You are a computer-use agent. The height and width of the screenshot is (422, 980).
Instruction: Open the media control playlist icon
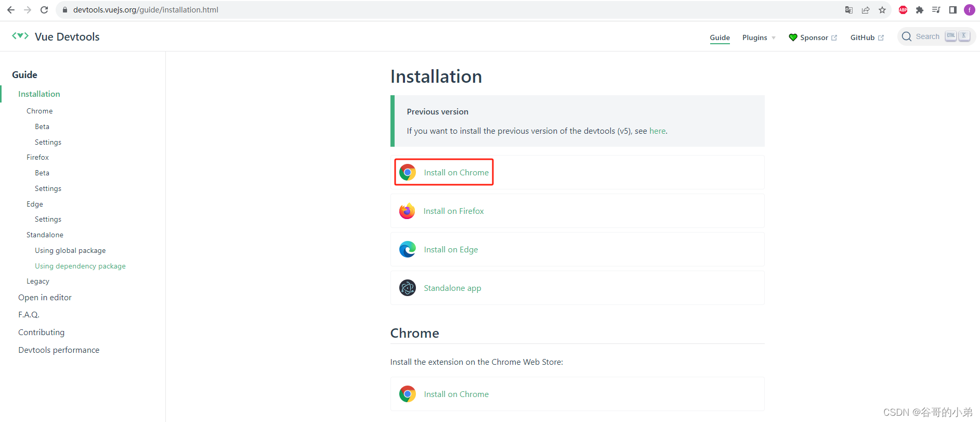(936, 10)
